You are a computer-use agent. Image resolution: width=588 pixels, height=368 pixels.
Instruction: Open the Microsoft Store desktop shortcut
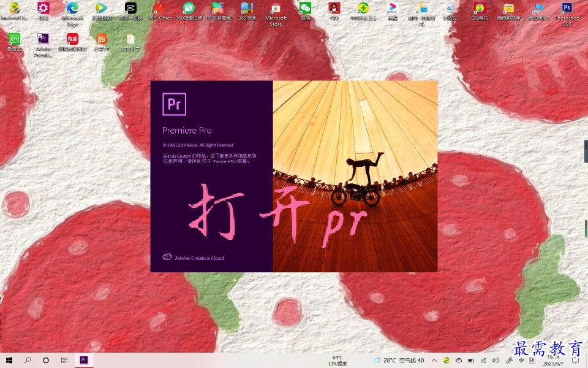click(x=276, y=14)
